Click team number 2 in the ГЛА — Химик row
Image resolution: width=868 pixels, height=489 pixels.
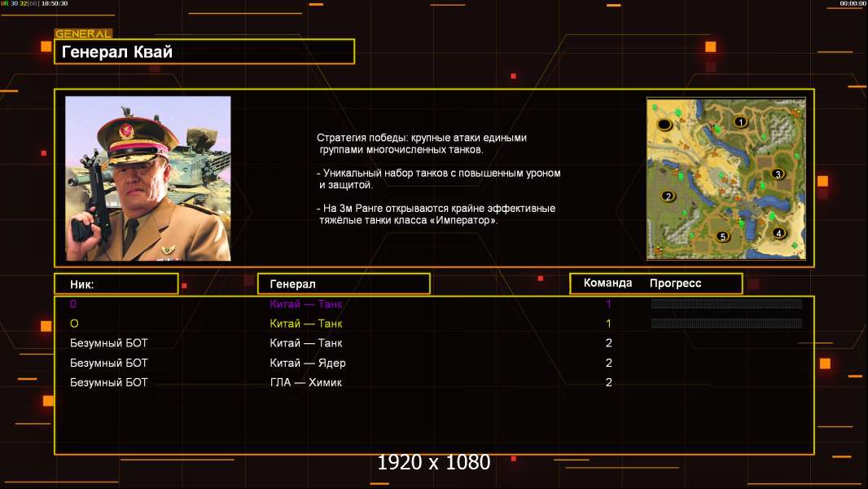tap(608, 382)
